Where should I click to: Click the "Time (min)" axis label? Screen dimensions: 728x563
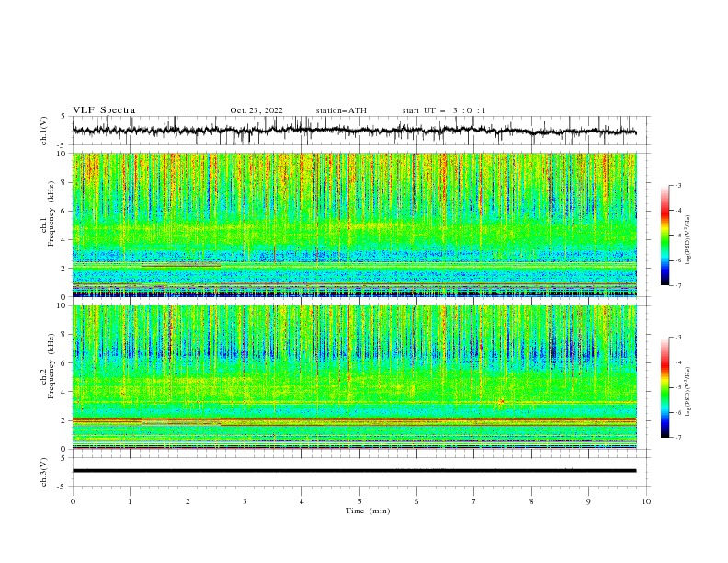click(368, 511)
